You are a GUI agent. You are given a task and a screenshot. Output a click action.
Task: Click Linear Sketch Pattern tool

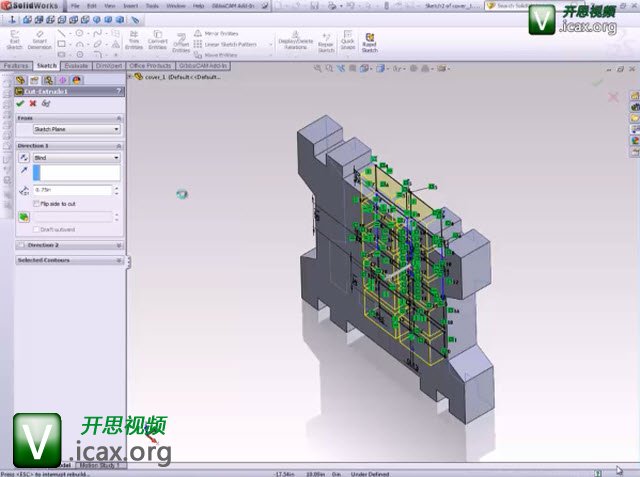click(x=226, y=44)
